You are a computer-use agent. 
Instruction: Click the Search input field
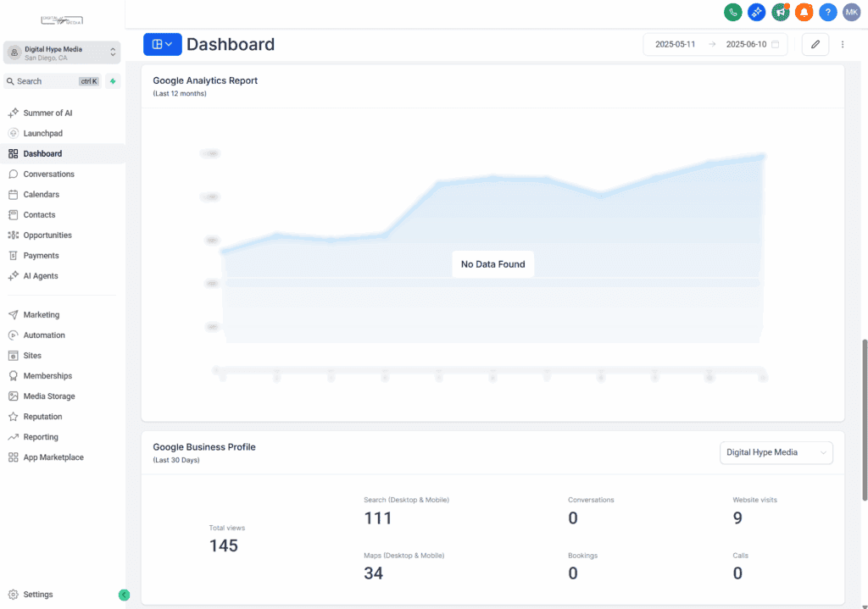(x=53, y=81)
